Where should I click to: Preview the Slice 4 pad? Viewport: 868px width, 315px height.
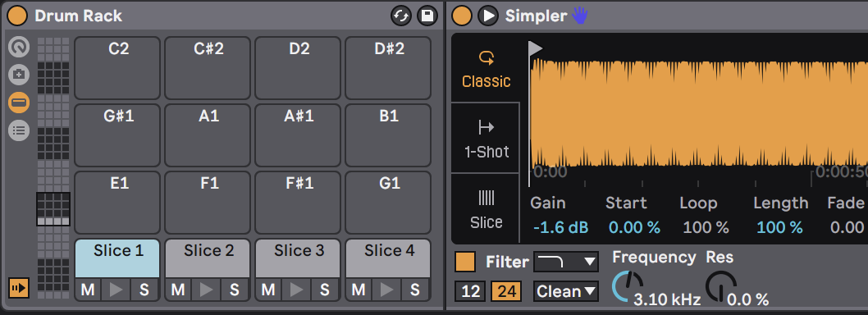(387, 290)
